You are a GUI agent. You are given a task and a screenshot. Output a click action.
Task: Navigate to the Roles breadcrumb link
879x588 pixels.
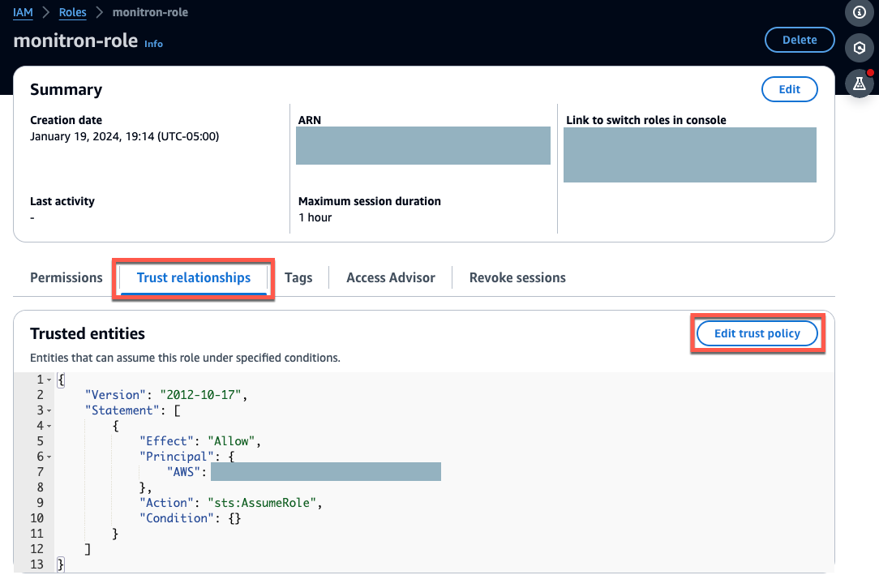(x=72, y=12)
